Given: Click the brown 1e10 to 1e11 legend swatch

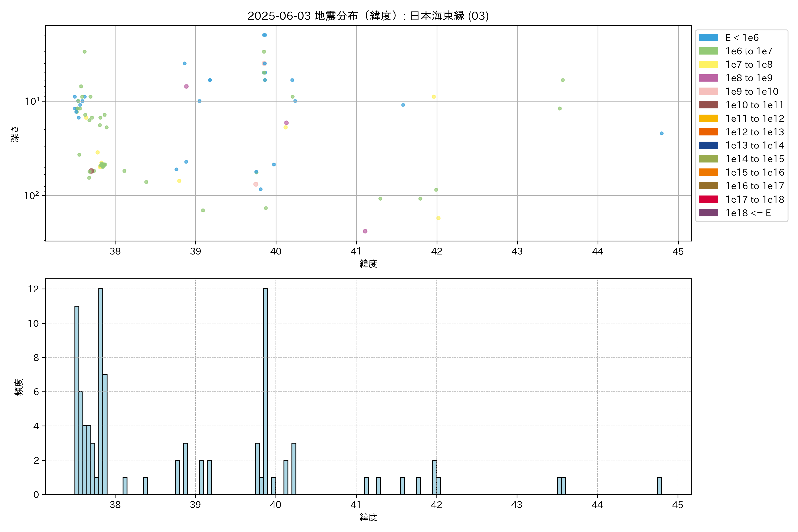Looking at the screenshot, I should pos(708,105).
